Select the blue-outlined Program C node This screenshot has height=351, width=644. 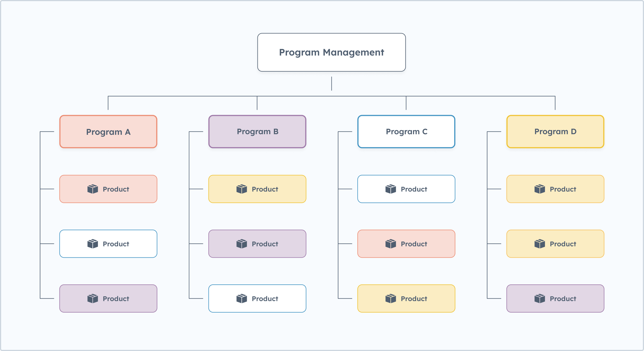(x=406, y=132)
